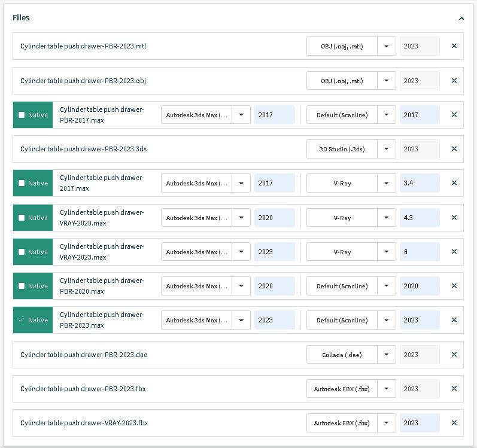Mark VRAY-2023.max as Native

click(22, 252)
